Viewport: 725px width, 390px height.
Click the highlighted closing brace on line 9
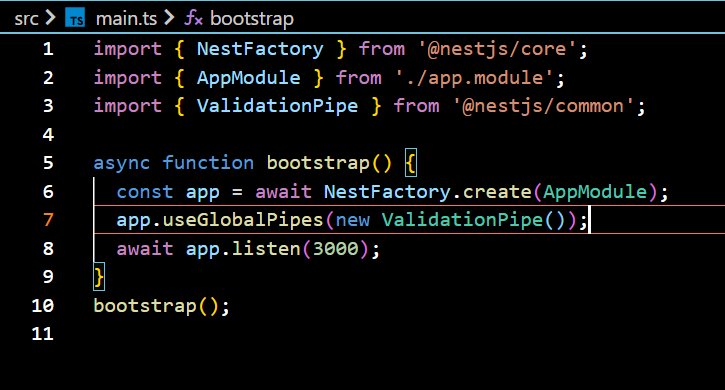[99, 277]
